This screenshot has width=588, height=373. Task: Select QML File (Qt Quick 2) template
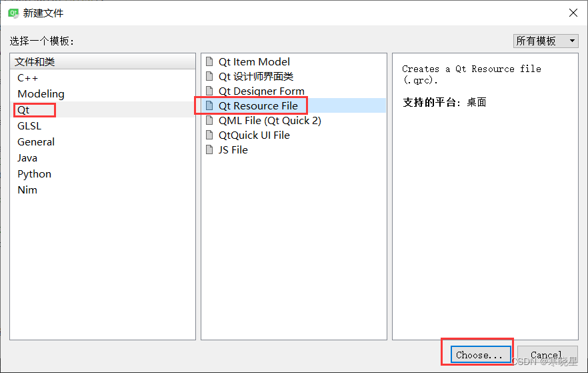[293, 121]
